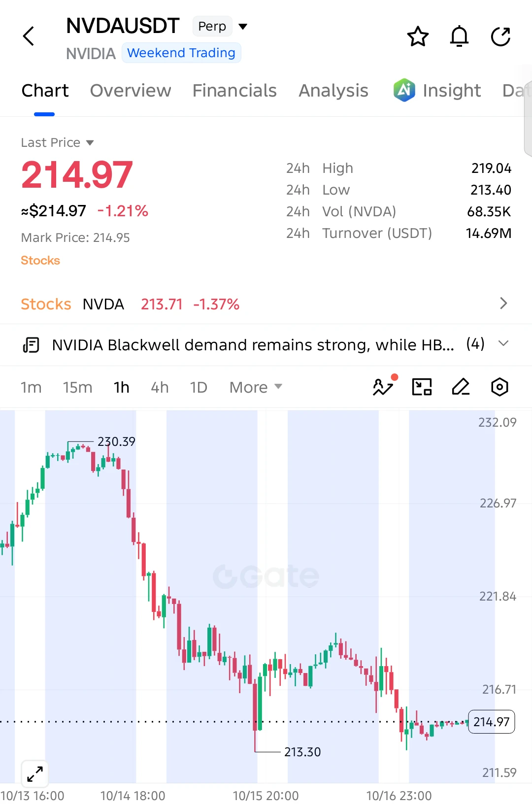532x806 pixels.
Task: Select the drawing pencil tool
Action: coord(461,387)
